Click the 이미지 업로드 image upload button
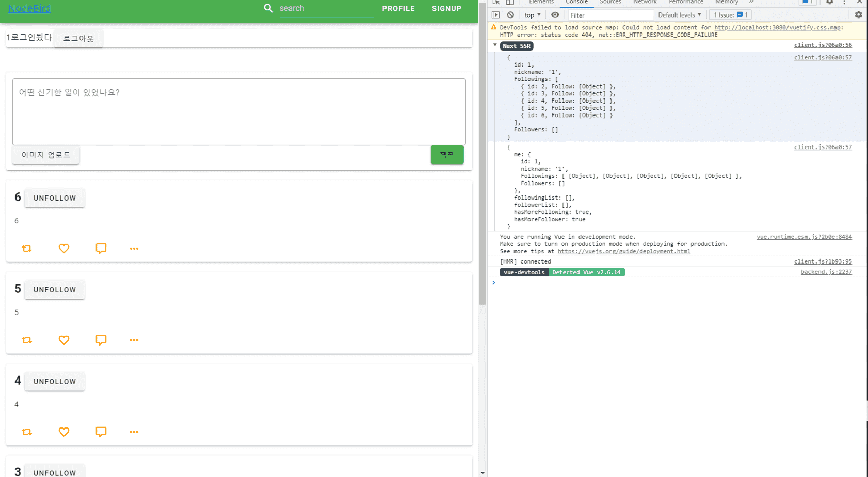Image resolution: width=868 pixels, height=477 pixels. 46,155
